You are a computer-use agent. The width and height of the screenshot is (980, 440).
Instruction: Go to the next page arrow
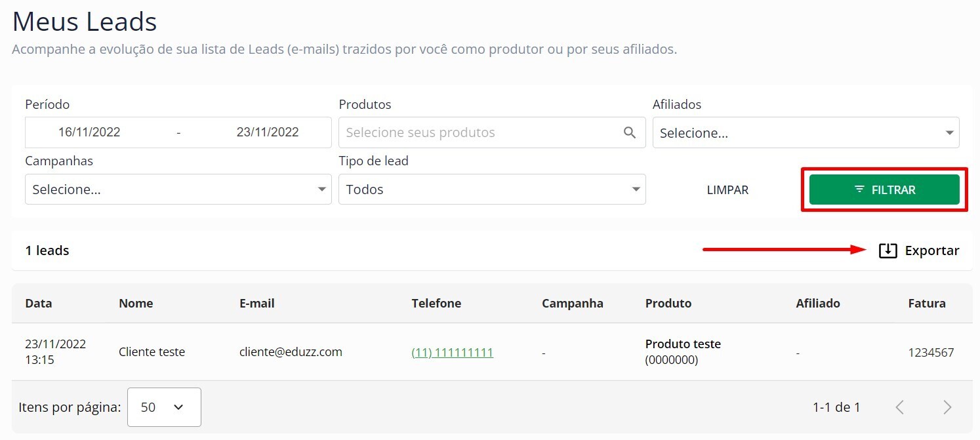coord(947,407)
